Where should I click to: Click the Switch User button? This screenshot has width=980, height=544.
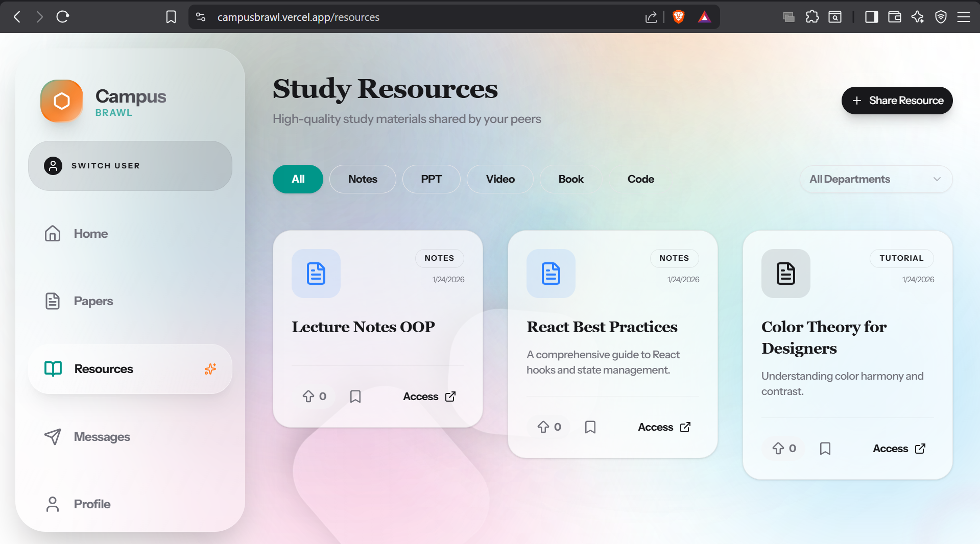click(130, 166)
